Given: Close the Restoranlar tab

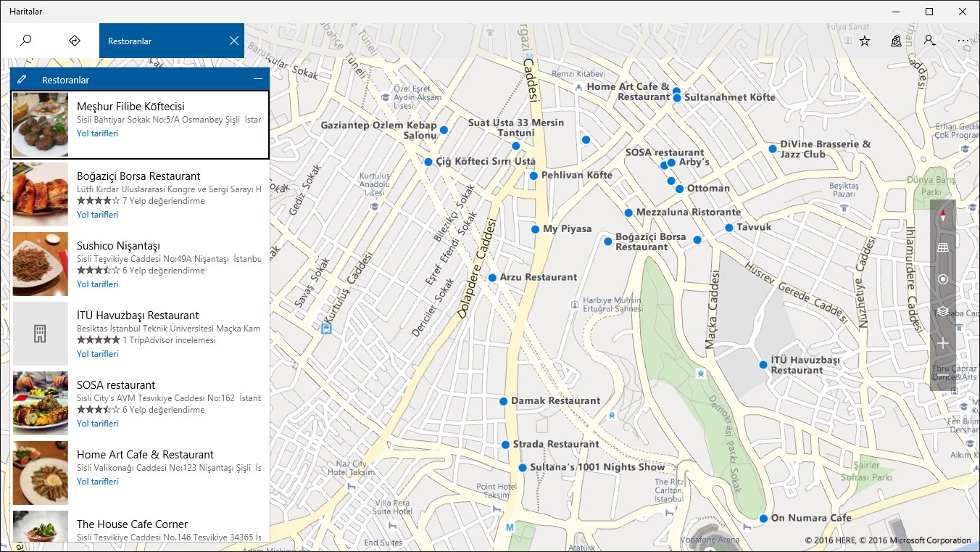Looking at the screenshot, I should point(233,41).
